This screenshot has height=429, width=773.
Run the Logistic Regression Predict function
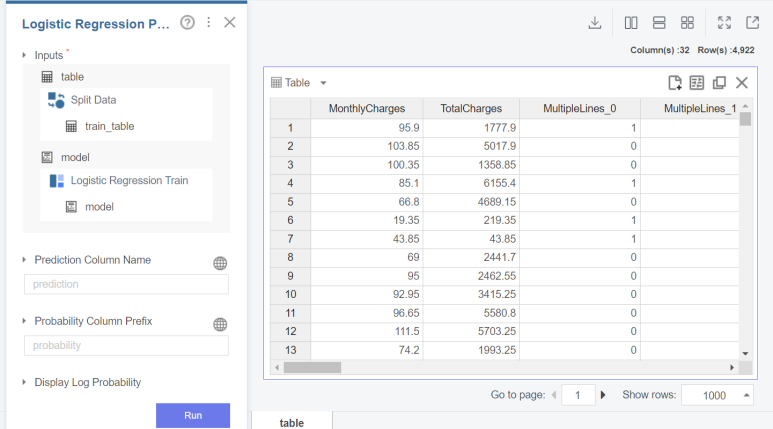pos(193,415)
